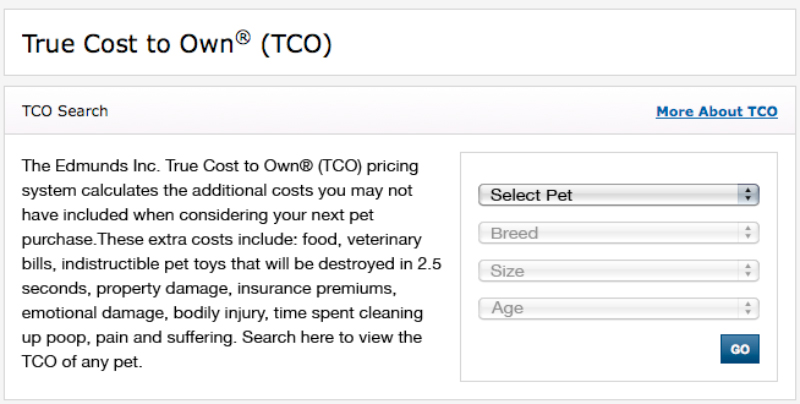
Task: Expand the Age dropdown
Action: pyautogui.click(x=610, y=308)
